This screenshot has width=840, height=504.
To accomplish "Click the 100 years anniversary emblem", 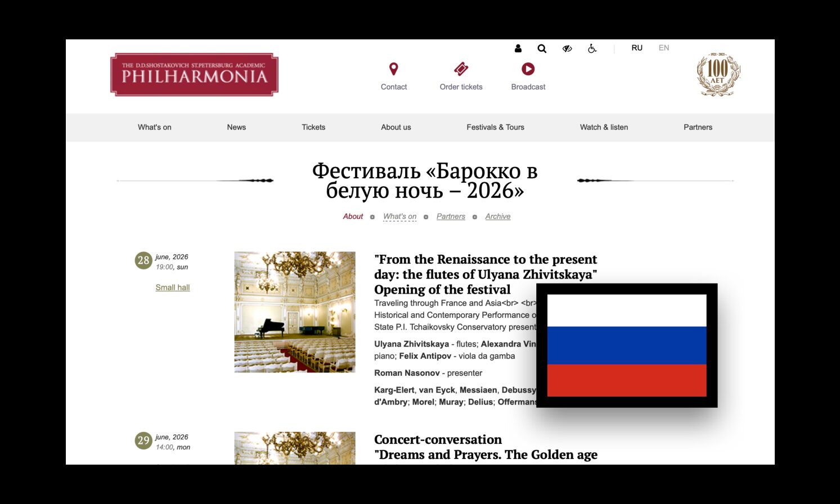I will point(718,74).
